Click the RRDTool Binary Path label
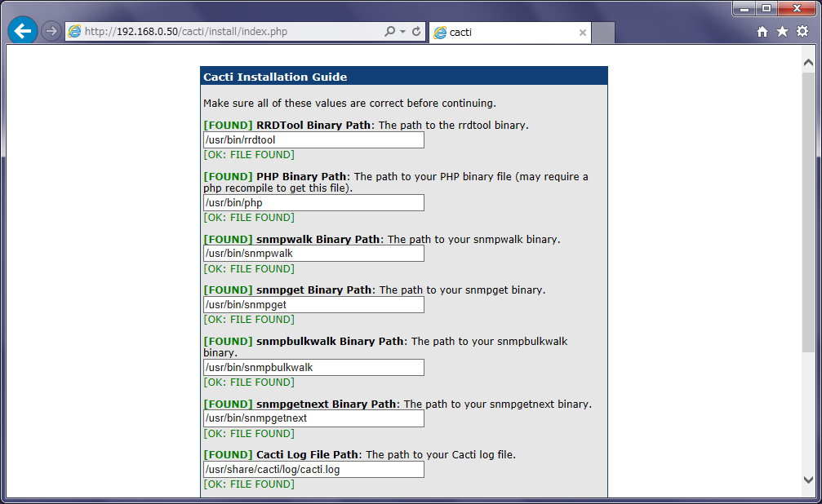 313,126
